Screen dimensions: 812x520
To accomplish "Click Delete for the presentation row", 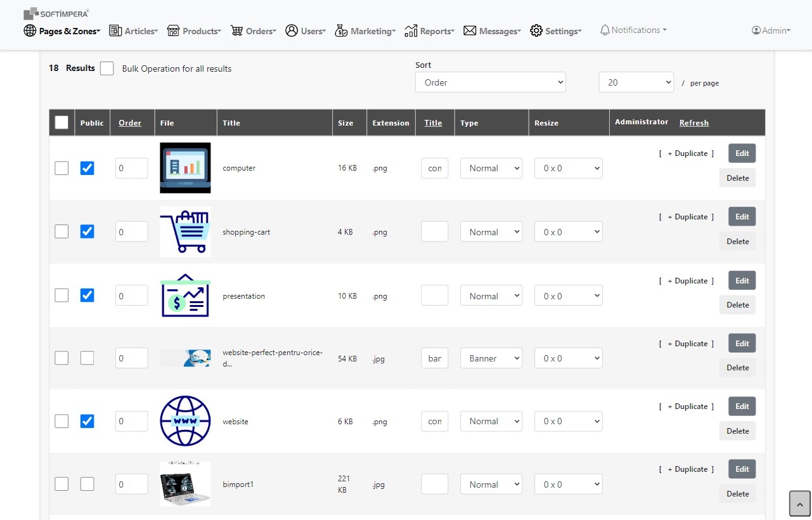I will [738, 304].
